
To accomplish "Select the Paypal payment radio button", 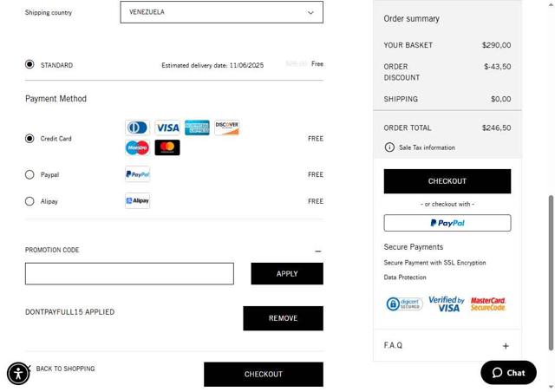I will (29, 174).
